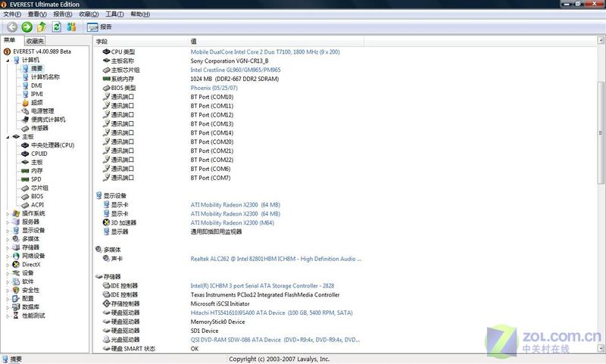
Task: Select 摘要 in the tree
Action: point(36,68)
